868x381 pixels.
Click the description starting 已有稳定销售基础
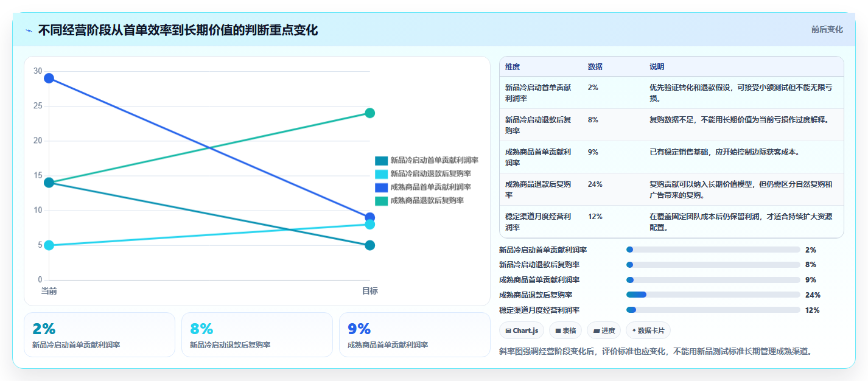[x=724, y=152]
